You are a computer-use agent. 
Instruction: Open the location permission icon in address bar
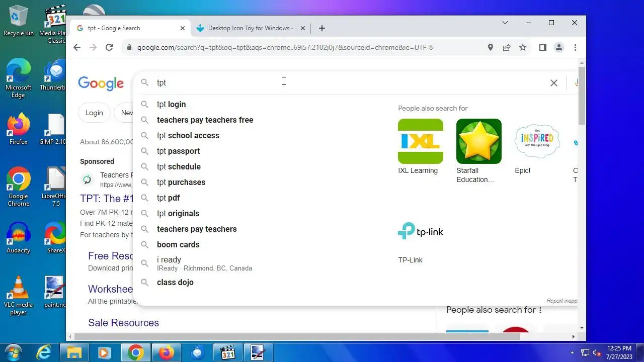491,47
